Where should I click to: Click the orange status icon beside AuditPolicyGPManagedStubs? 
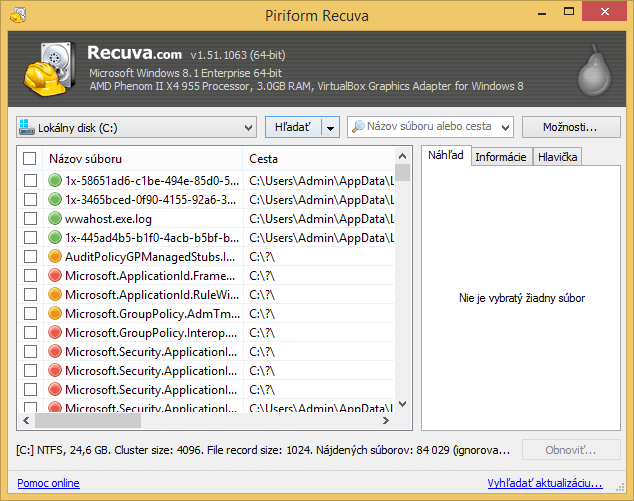pos(55,257)
